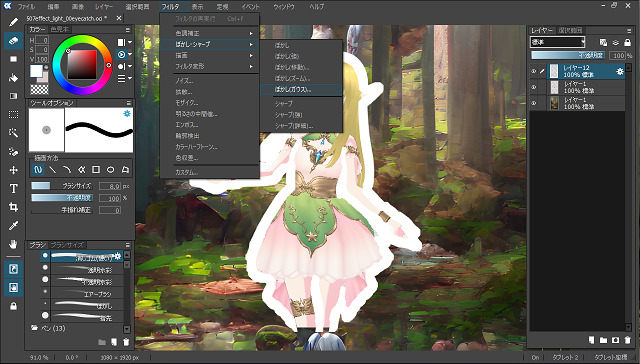640x364 pixels.
Task: Toggle layer lock in layer panel
Action: [628, 42]
